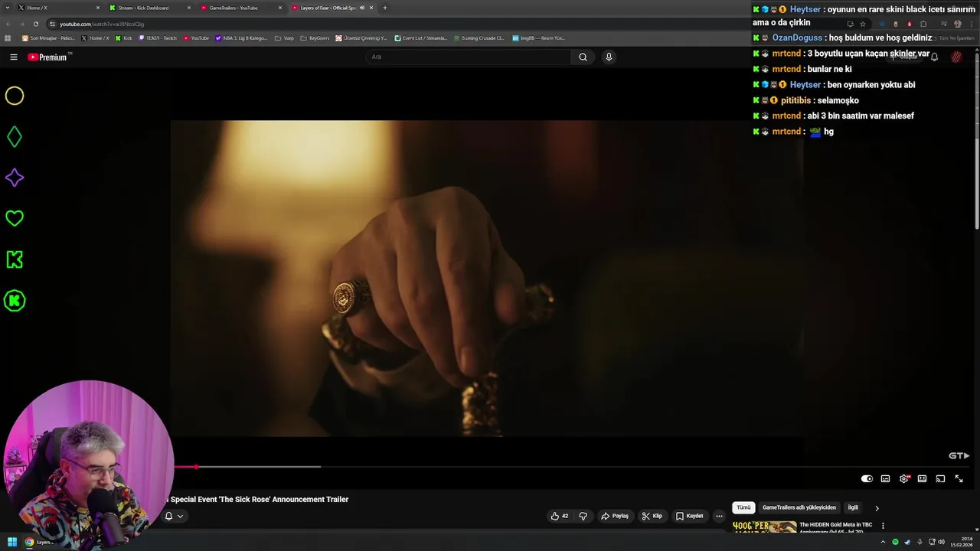Select the purple star overlay icon
The height and width of the screenshot is (551, 980).
click(15, 178)
